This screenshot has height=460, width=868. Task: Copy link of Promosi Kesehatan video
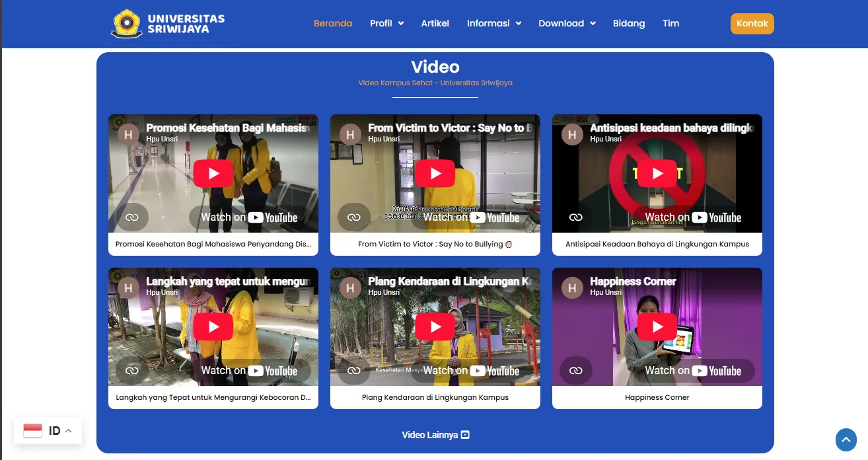point(132,217)
